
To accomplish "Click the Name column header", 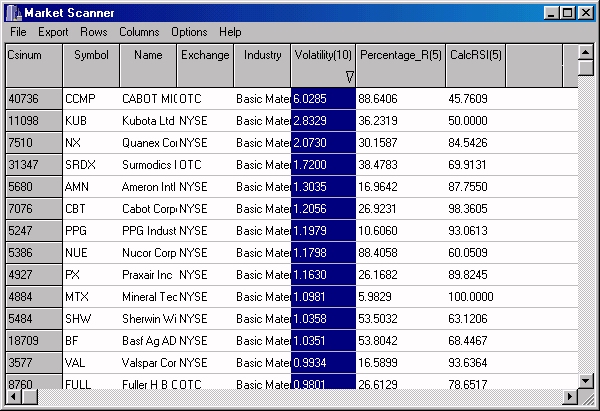I will pyautogui.click(x=148, y=65).
